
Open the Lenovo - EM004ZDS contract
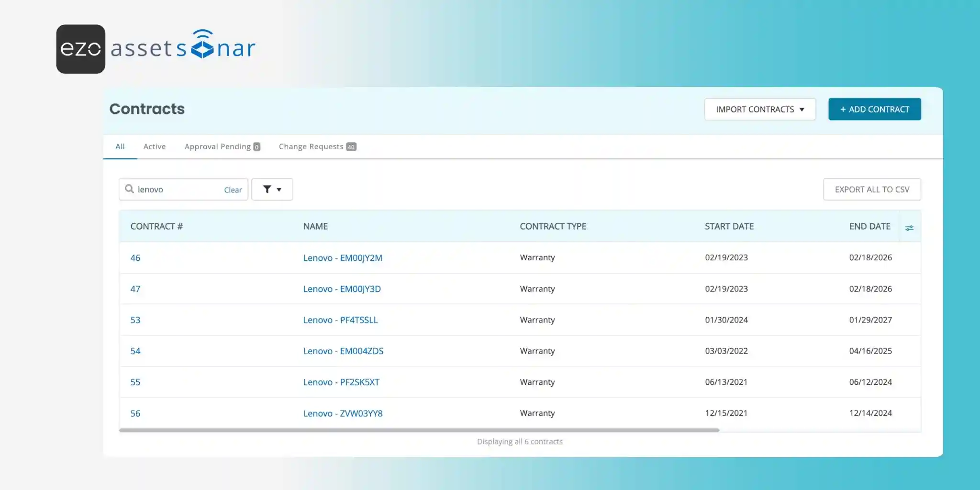click(x=343, y=351)
